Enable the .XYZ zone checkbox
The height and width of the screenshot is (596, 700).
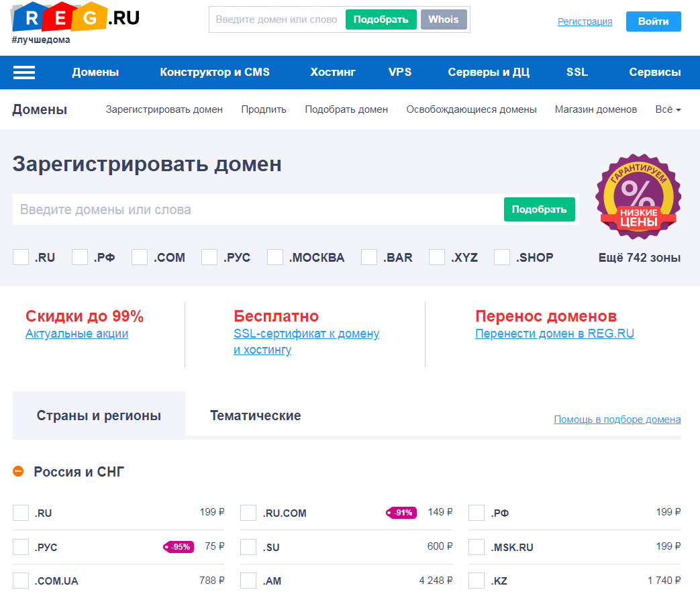coord(437,257)
